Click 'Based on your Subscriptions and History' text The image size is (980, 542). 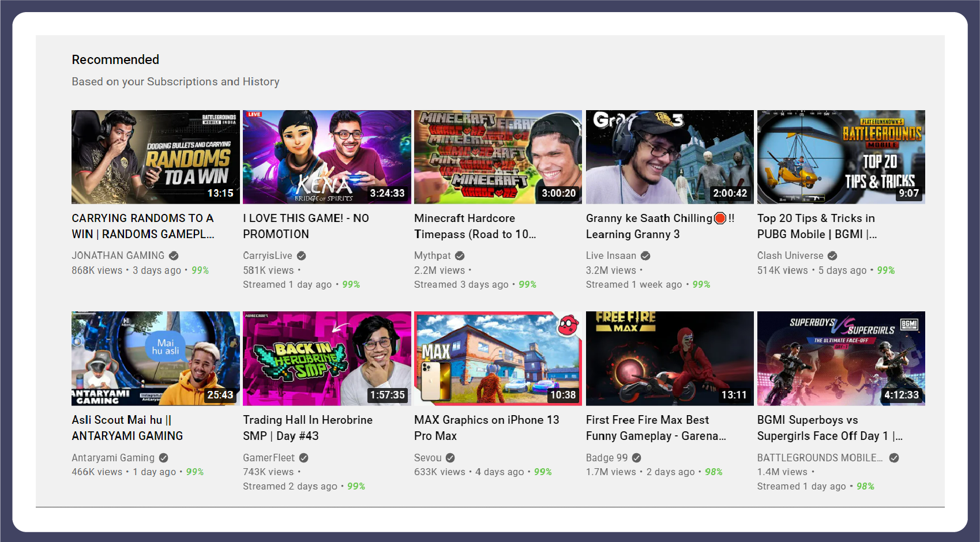175,82
